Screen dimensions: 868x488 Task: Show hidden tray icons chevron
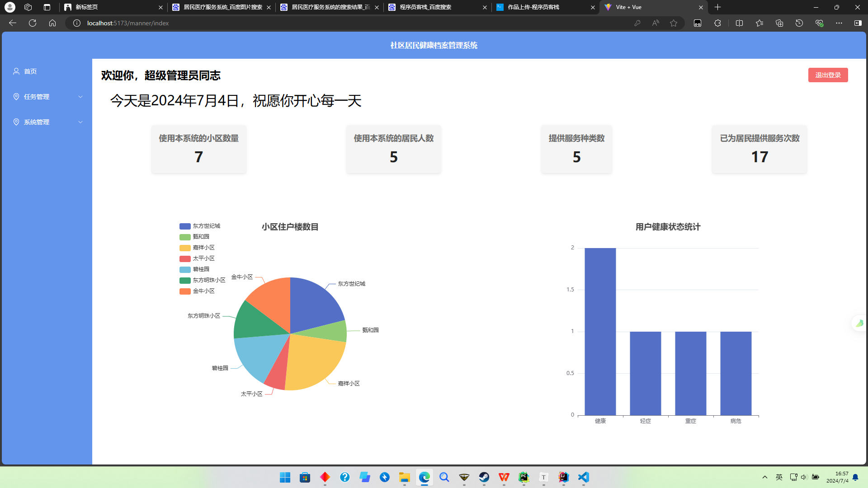(765, 477)
